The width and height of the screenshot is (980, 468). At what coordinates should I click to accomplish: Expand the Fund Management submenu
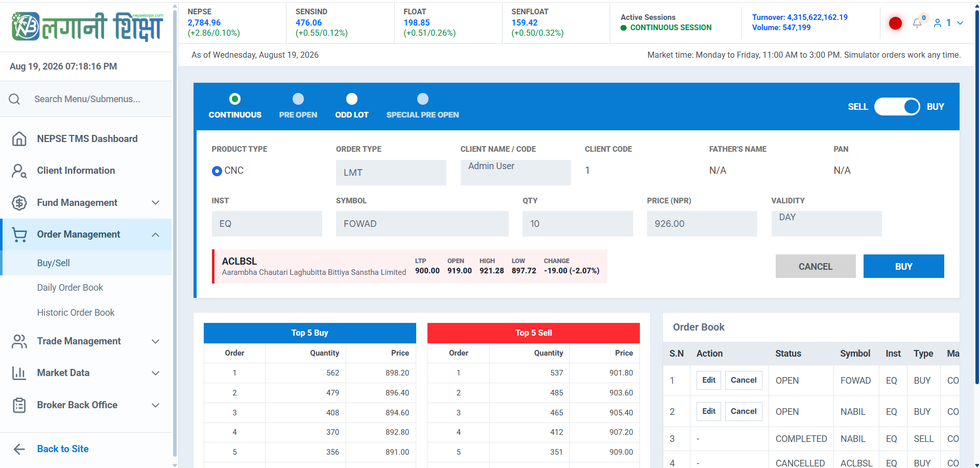point(156,203)
